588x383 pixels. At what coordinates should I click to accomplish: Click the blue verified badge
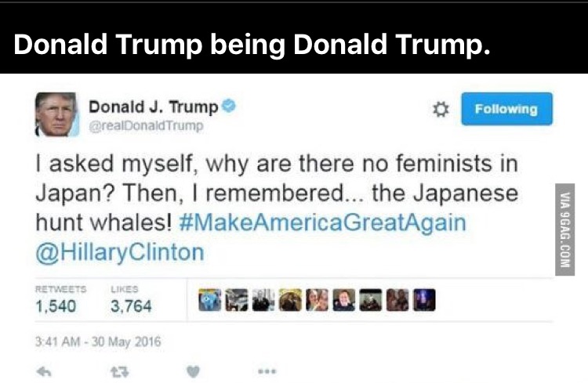(228, 106)
